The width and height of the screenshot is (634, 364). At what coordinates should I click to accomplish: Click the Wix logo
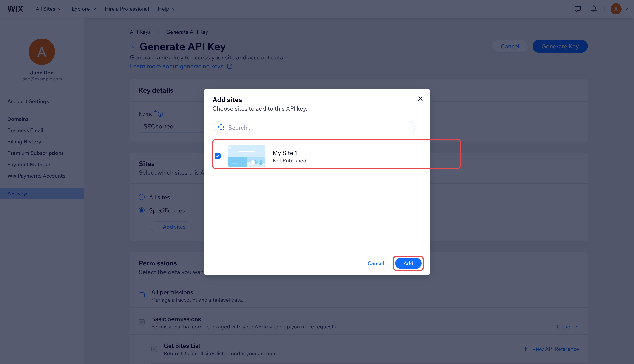pos(15,9)
